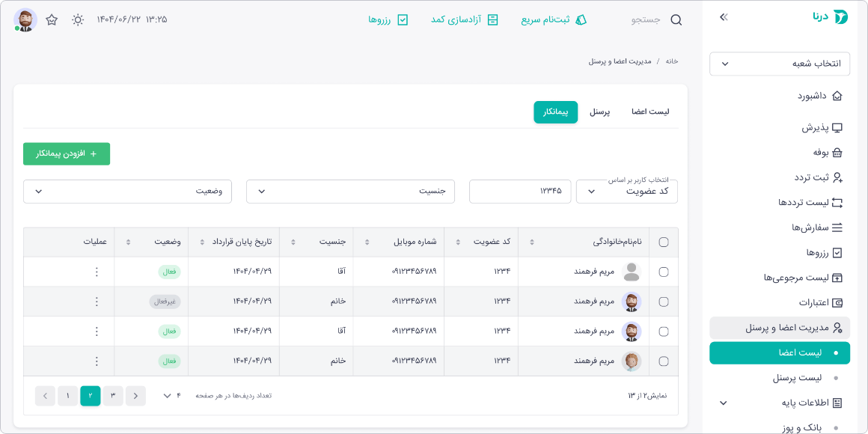Image resolution: width=868 pixels, height=434 pixels.
Task: Click the نمایش۲ از ۱۳ pagination info
Action: tap(648, 396)
